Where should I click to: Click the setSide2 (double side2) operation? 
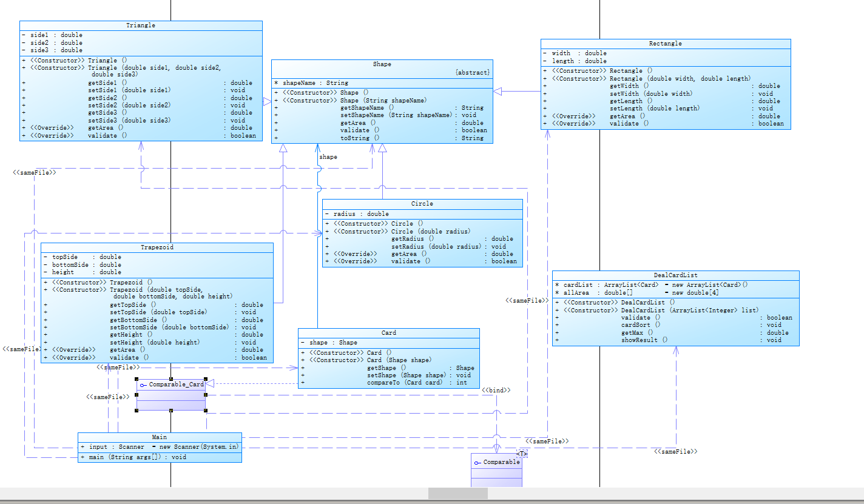pos(137,106)
